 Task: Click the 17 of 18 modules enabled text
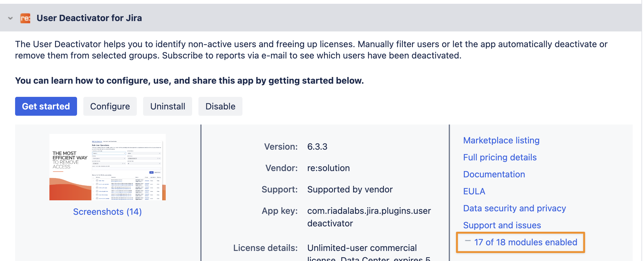click(525, 242)
